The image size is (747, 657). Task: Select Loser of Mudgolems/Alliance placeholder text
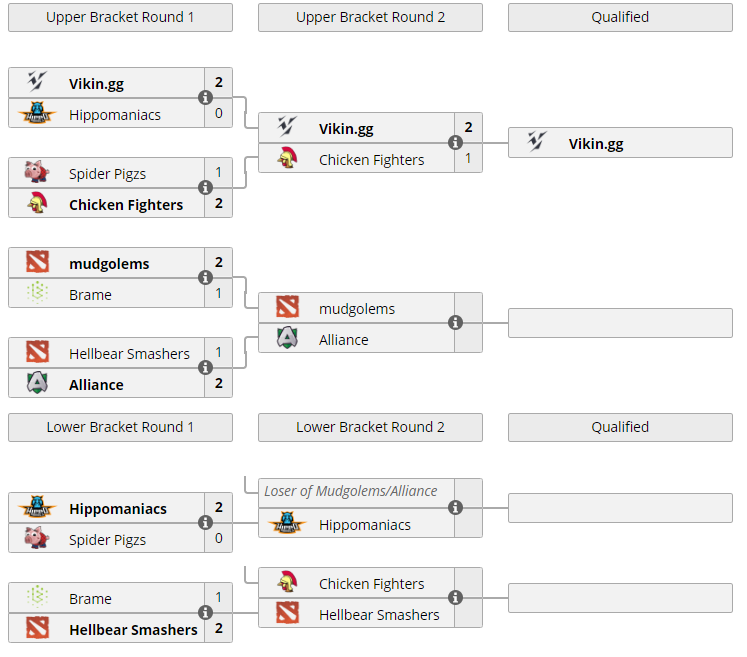350,491
